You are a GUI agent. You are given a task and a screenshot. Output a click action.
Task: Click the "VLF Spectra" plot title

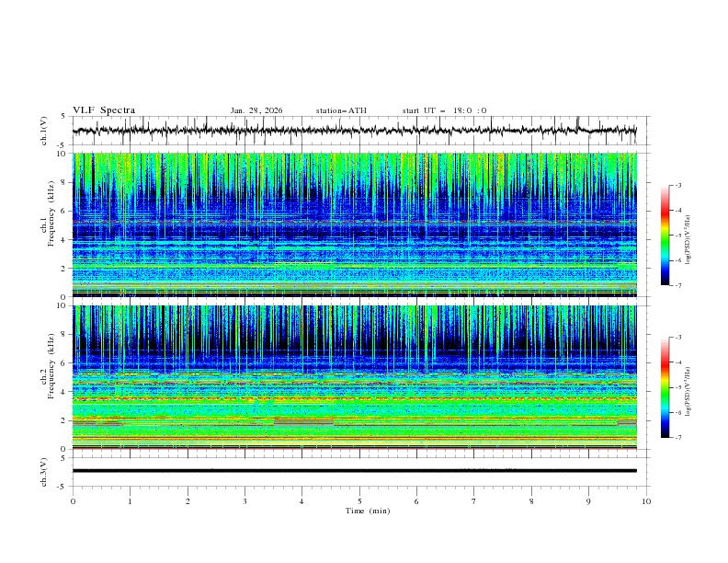click(104, 110)
